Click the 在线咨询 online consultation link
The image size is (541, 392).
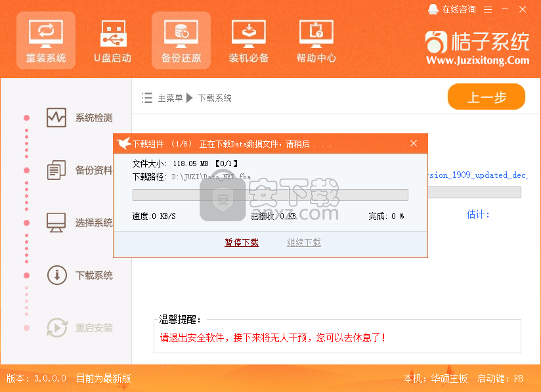pyautogui.click(x=452, y=9)
